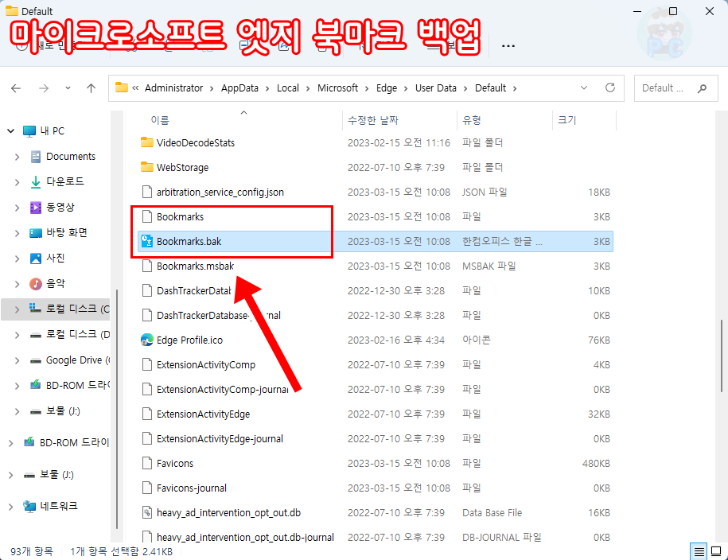Select the VideoDecodeStats folder icon
This screenshot has height=560, width=728.
coord(146,142)
